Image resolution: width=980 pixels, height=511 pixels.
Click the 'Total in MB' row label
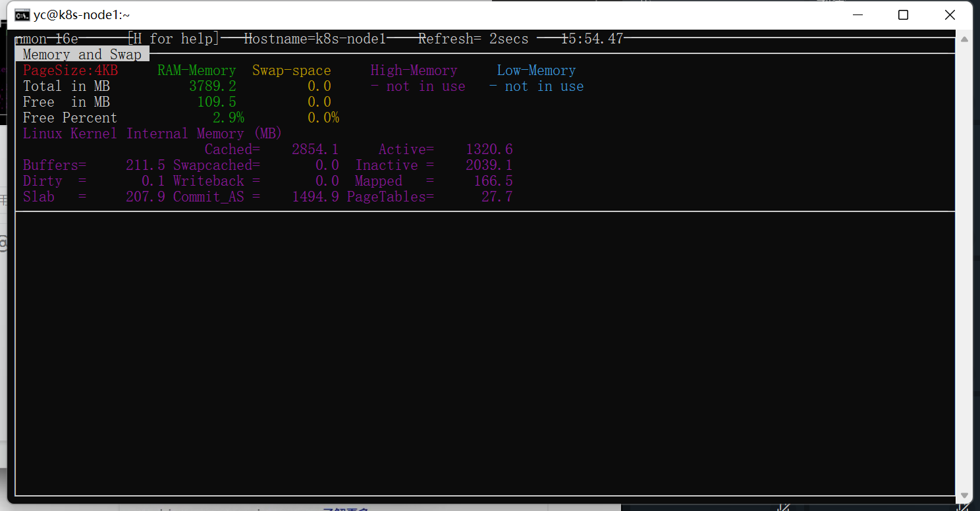coord(66,86)
